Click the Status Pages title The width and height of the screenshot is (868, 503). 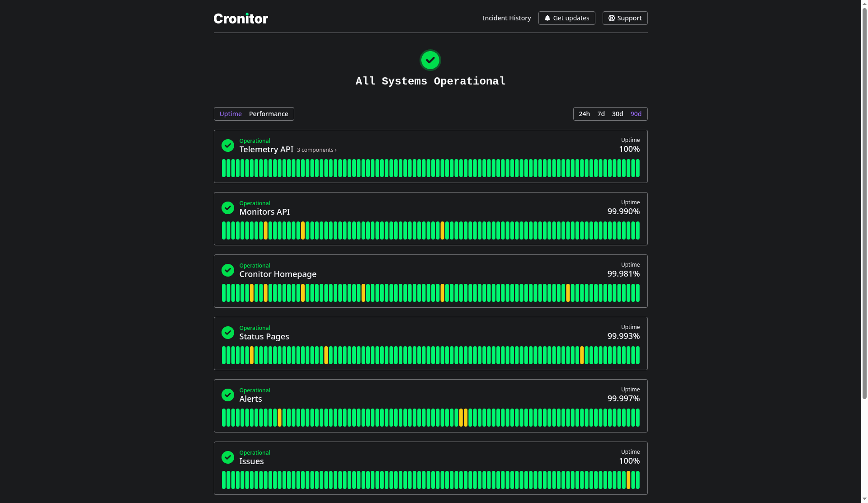[264, 337]
